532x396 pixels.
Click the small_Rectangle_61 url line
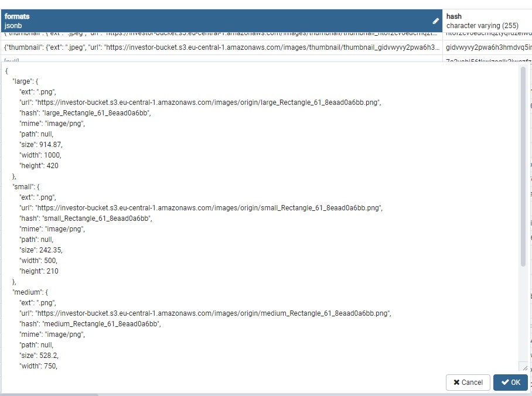201,208
